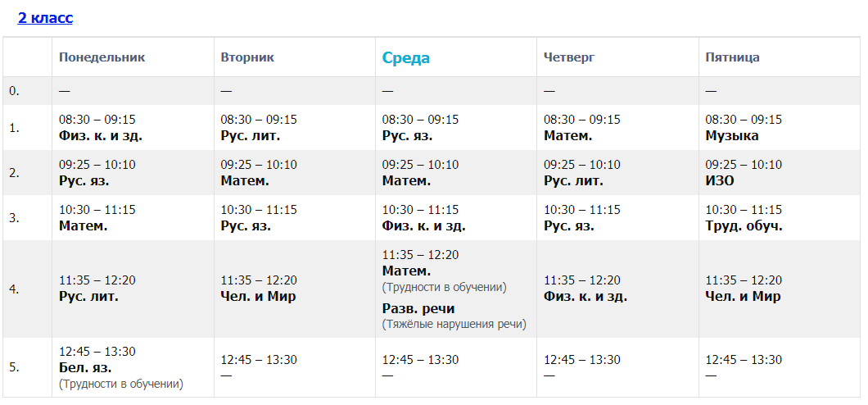
Task: Click Friday's third lesson Труд. обуч.
Action: click(744, 226)
